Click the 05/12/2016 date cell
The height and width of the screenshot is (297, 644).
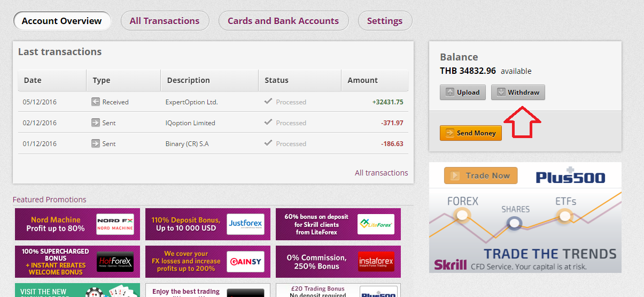[40, 102]
